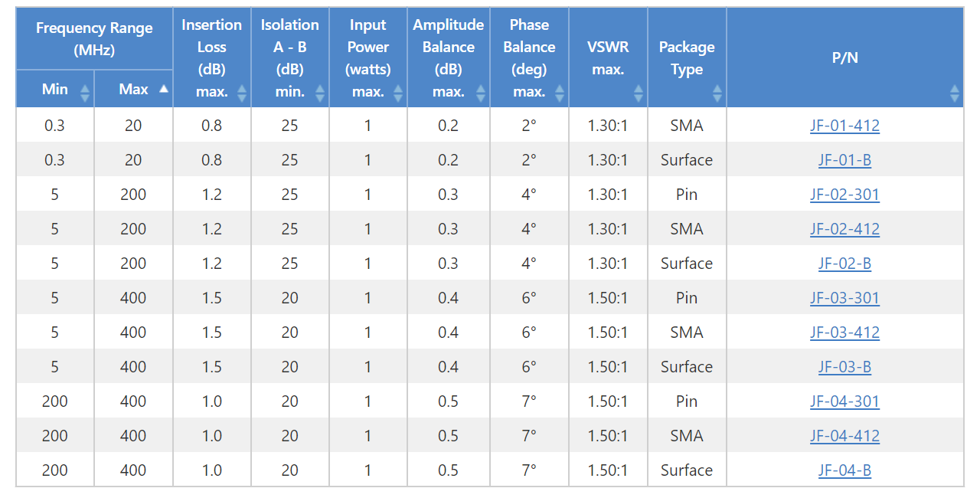Image resolution: width=980 pixels, height=498 pixels.
Task: Sort by Insertion Loss column arrows
Action: point(242,93)
